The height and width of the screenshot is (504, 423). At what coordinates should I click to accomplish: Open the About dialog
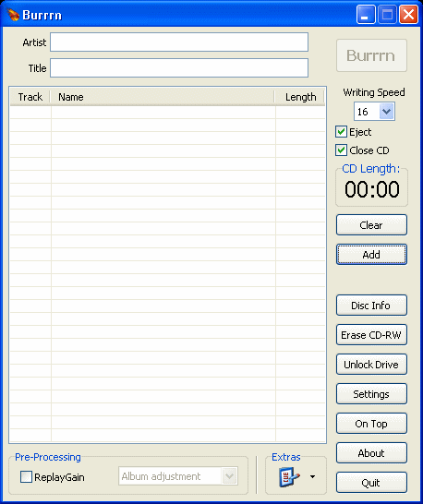tap(371, 453)
